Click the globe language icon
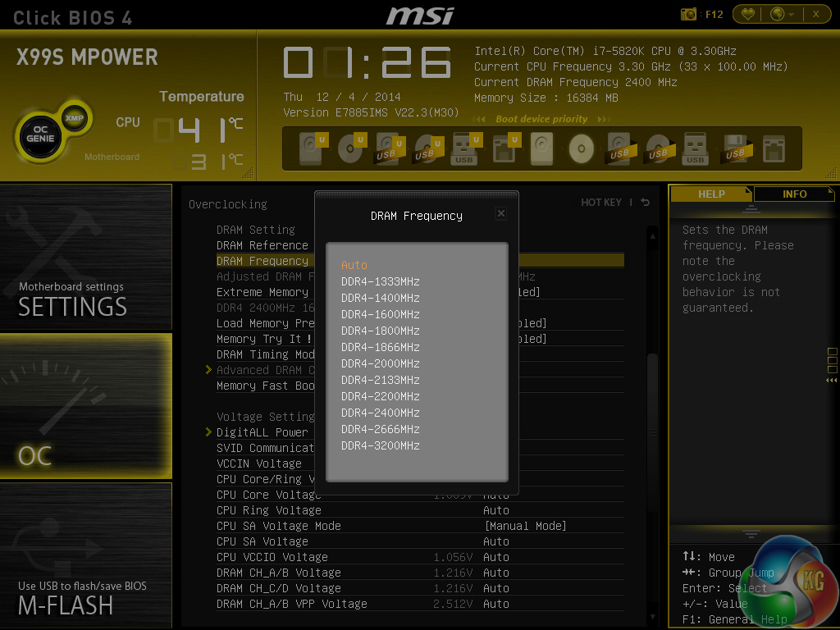Screen dimensions: 840x630 coord(777,15)
